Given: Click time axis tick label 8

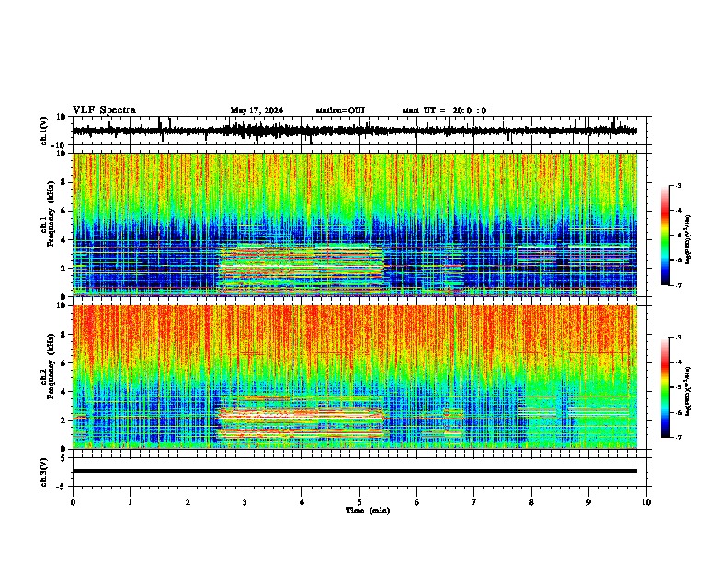Looking at the screenshot, I should click(x=531, y=502).
